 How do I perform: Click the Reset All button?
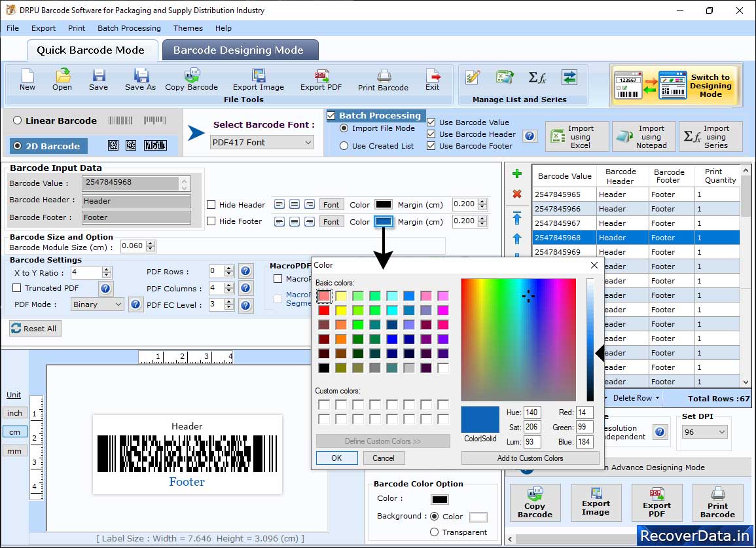pyautogui.click(x=35, y=329)
